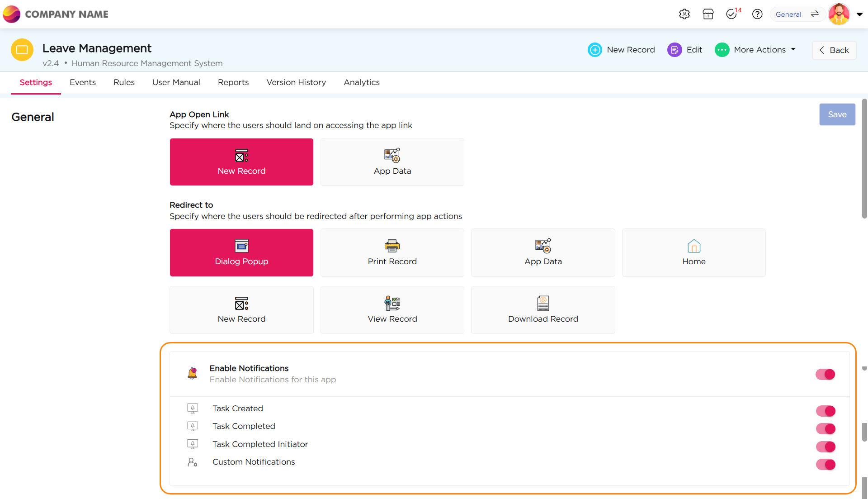Click the page vertical scrollbar
Viewport: 868px width, 499px height.
[x=864, y=158]
